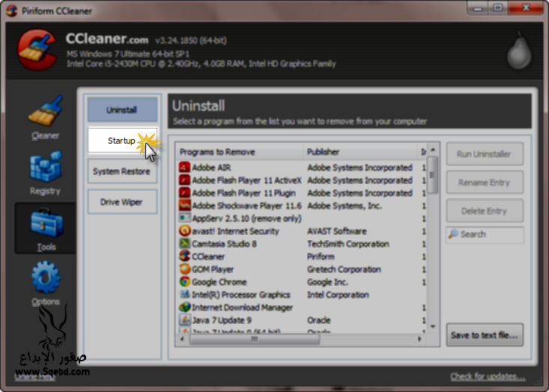The image size is (549, 392).
Task: Click the Run Uninstaller button
Action: click(484, 154)
